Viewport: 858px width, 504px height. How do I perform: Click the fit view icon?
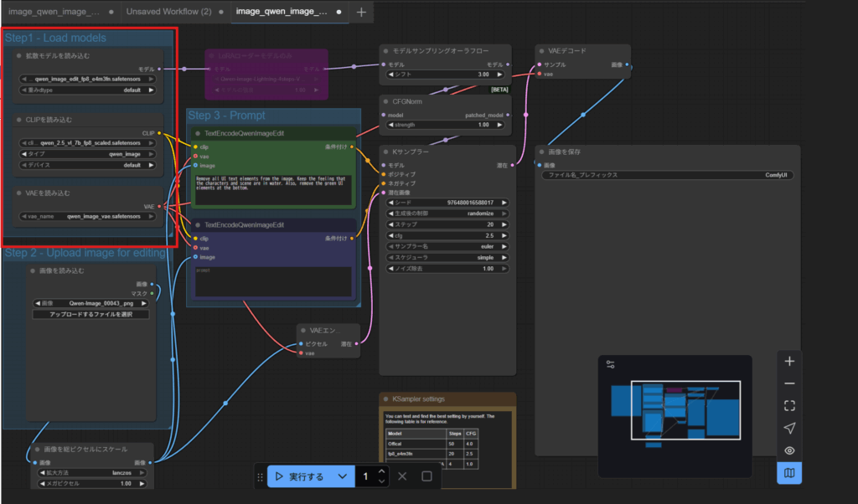[789, 406]
